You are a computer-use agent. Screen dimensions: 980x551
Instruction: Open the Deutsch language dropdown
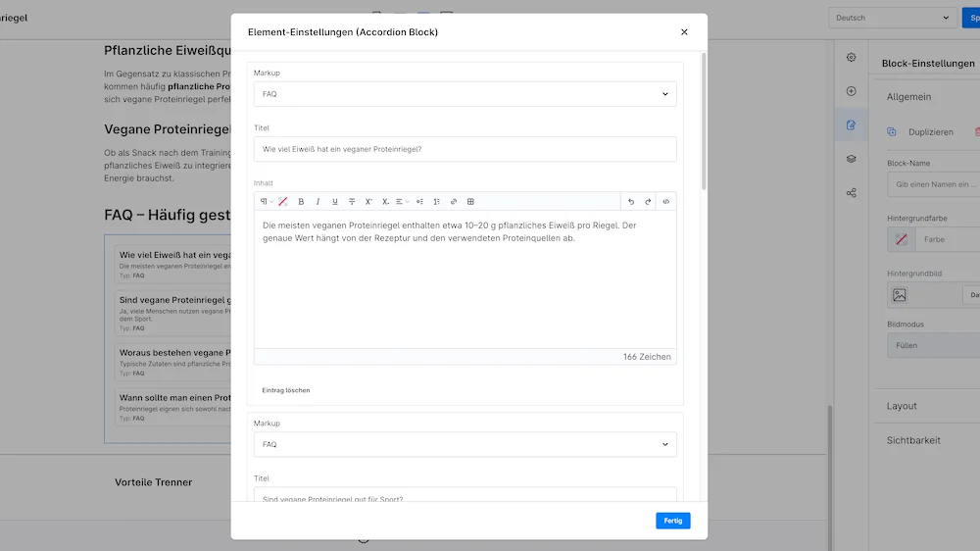tap(892, 18)
